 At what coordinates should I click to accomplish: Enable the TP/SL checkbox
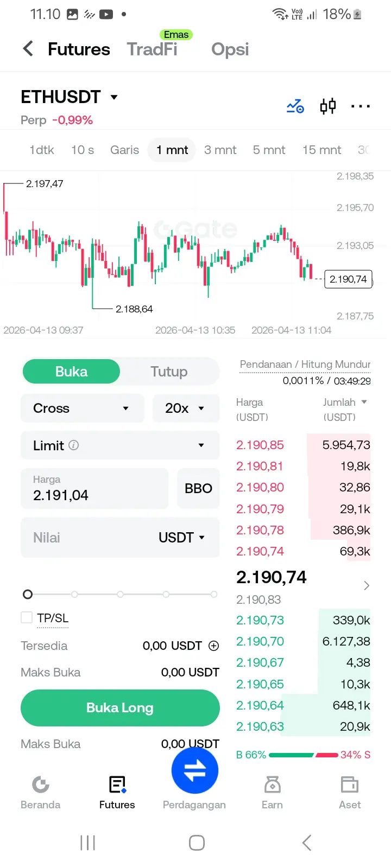point(27,617)
